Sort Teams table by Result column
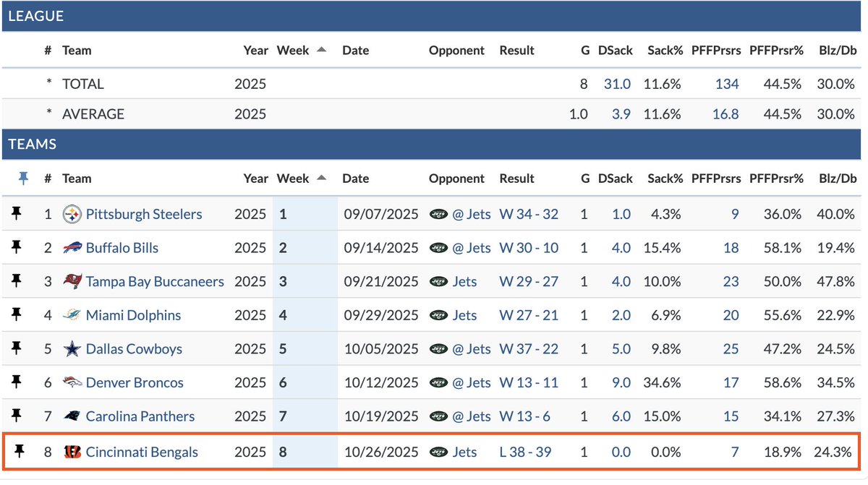Viewport: 868px width, 485px height. [516, 179]
